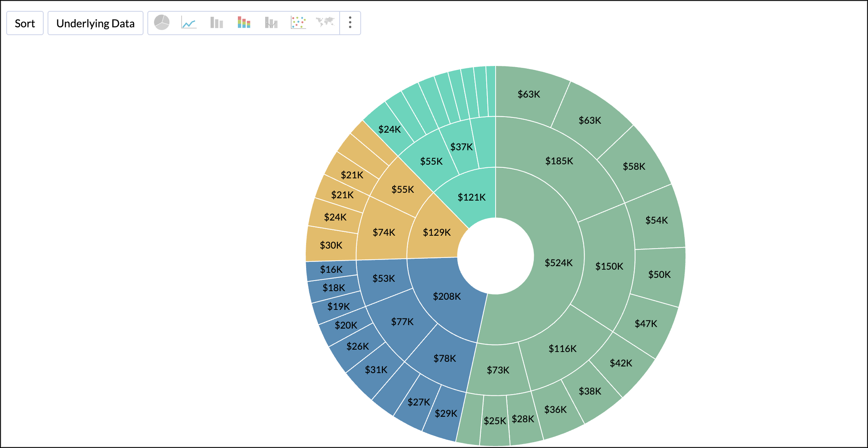Select the stacked bar chart icon
Image resolution: width=868 pixels, height=448 pixels.
(x=244, y=23)
